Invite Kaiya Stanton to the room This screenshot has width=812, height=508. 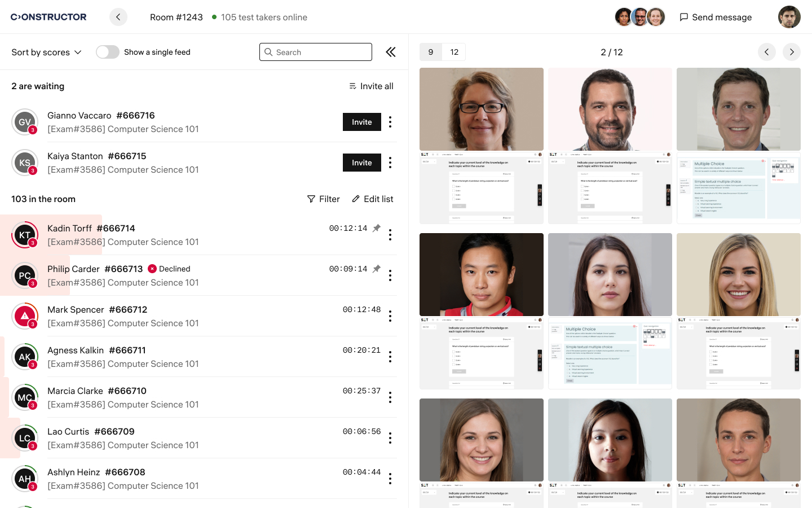pos(362,163)
